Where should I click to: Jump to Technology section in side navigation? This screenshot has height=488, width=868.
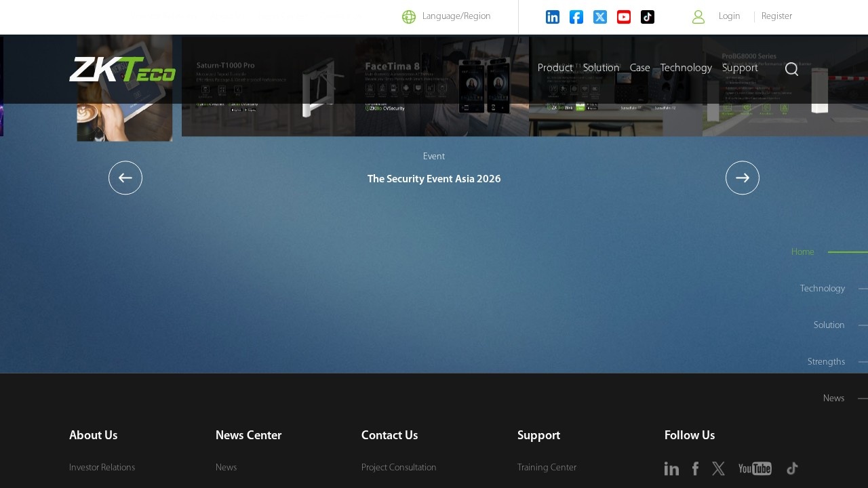pos(823,289)
